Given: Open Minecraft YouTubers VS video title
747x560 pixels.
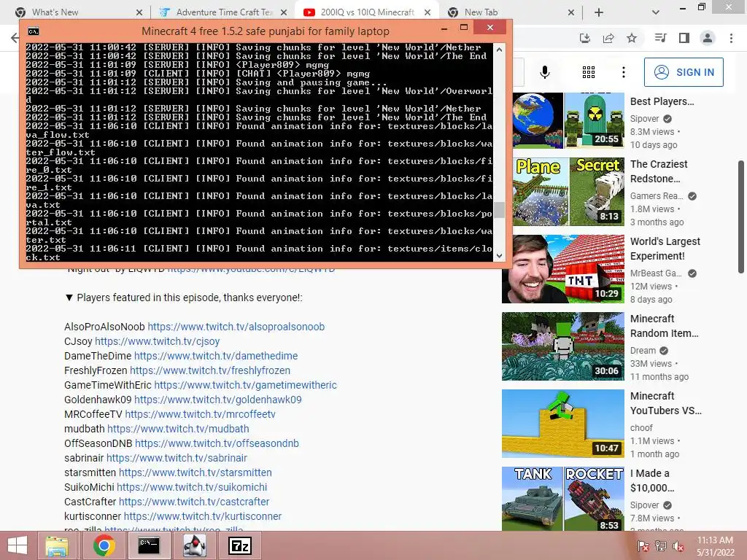Looking at the screenshot, I should click(665, 402).
